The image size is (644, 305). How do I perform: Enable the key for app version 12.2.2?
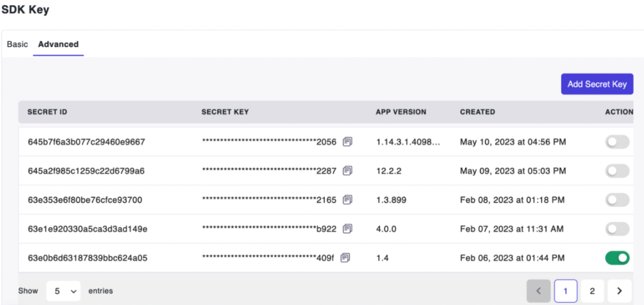tap(617, 171)
